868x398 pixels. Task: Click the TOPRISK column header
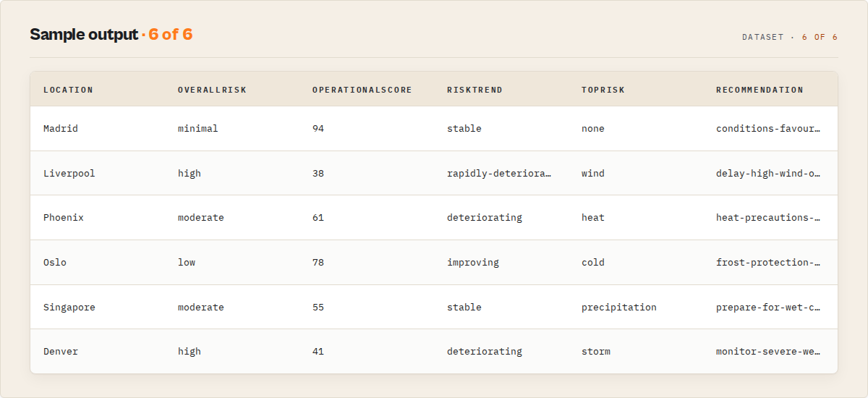pyautogui.click(x=603, y=90)
